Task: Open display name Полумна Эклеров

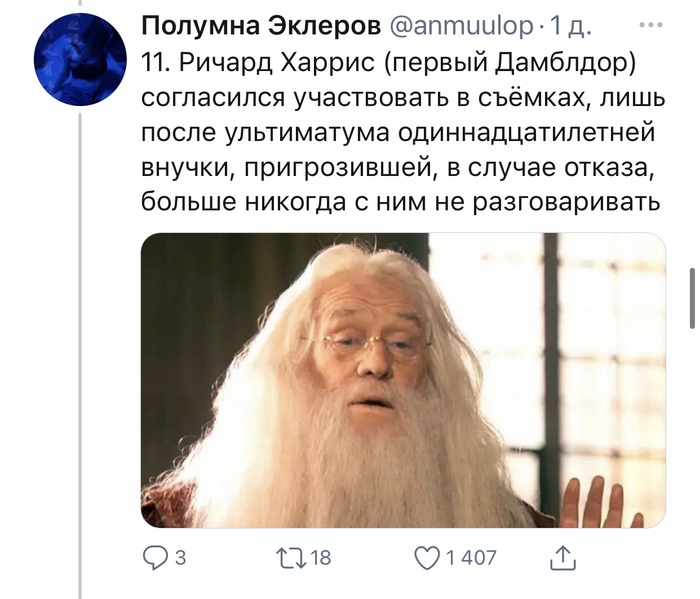Action: tap(261, 25)
